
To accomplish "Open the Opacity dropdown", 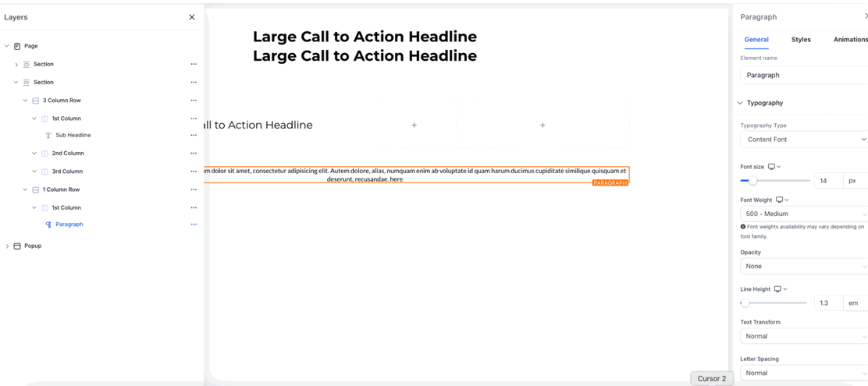I will pos(804,266).
